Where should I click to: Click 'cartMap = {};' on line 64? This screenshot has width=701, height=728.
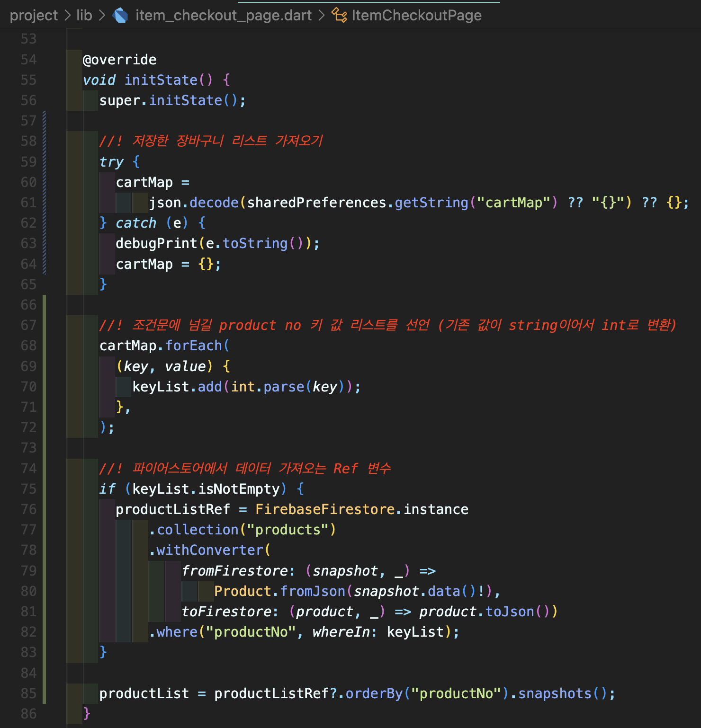click(x=169, y=264)
